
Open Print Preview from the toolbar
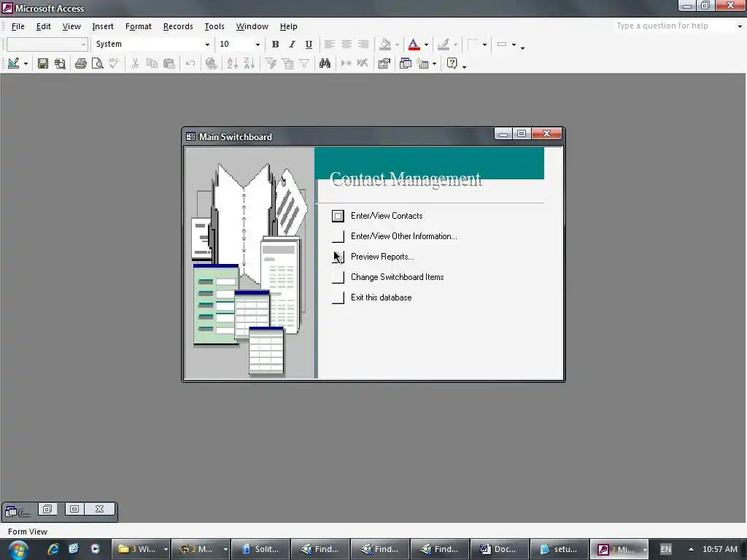(x=97, y=63)
